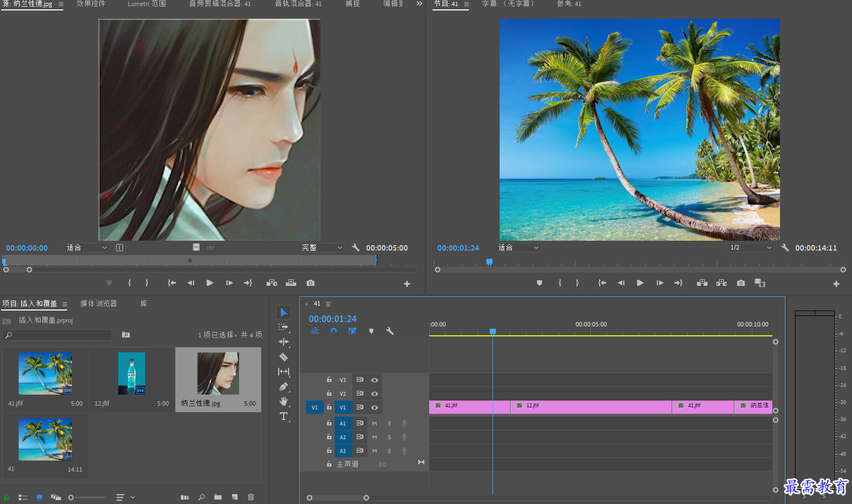Click the Program monitor playhead marker
Viewport: 852px width, 504px height.
point(489,262)
